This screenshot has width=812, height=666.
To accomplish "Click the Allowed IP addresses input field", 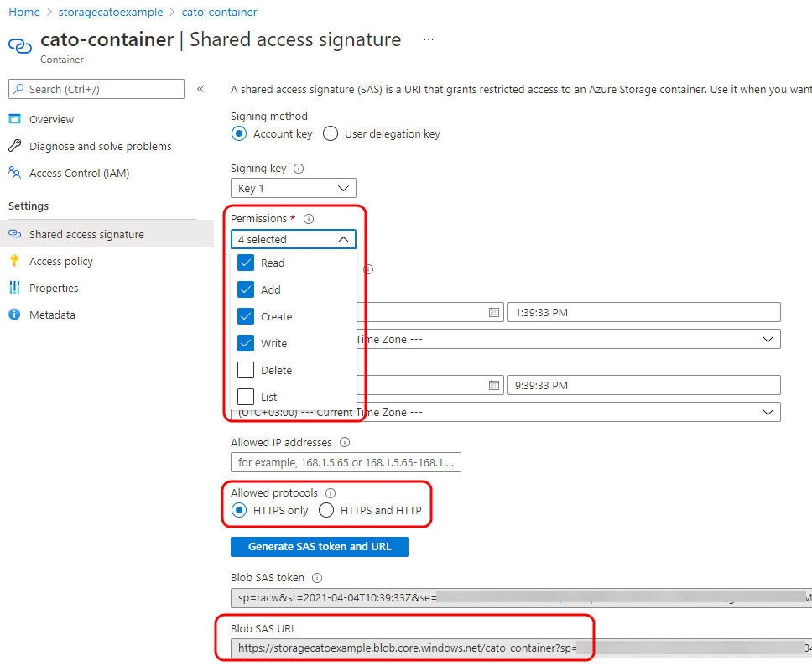I will tap(346, 462).
